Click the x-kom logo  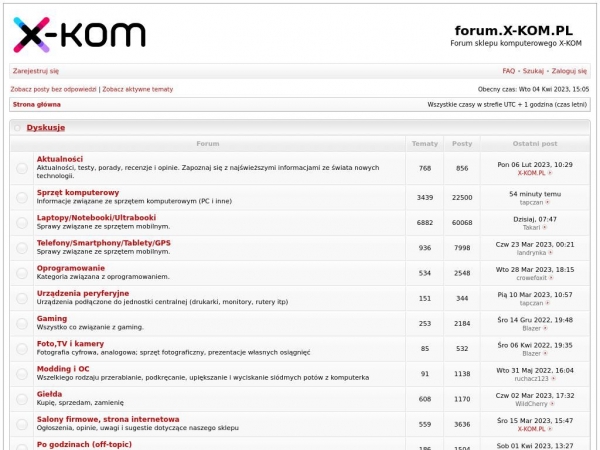(x=79, y=34)
